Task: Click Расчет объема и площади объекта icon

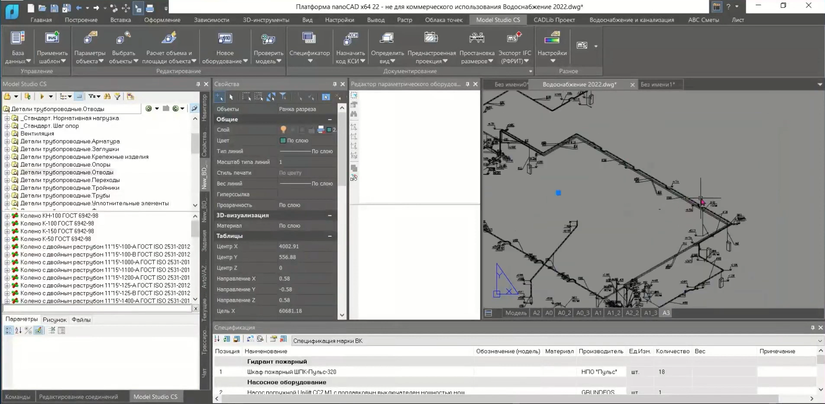Action: click(x=169, y=38)
